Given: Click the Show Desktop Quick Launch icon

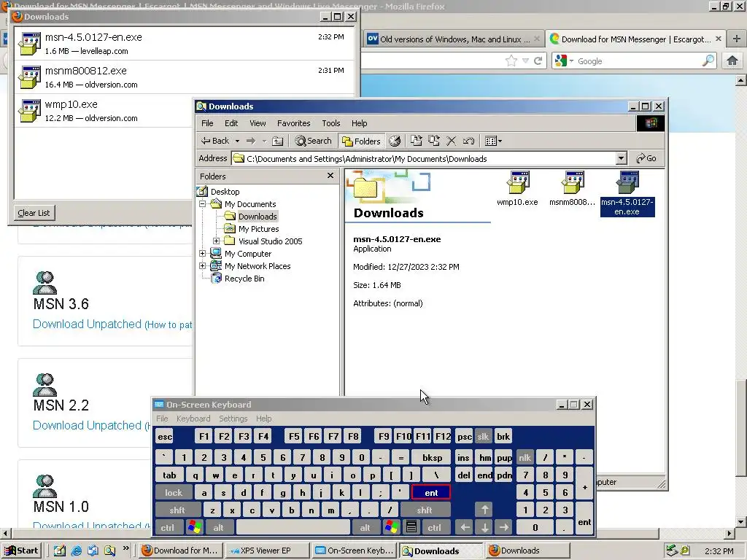Looking at the screenshot, I should [x=60, y=551].
